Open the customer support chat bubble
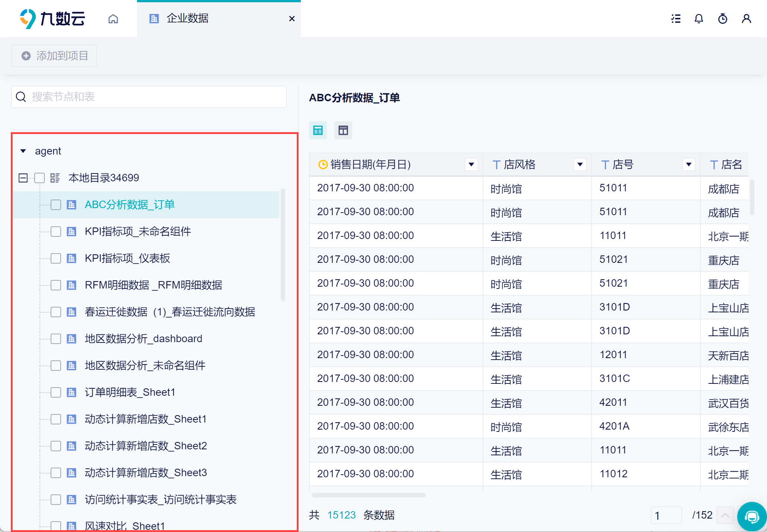767x532 pixels. [x=752, y=516]
